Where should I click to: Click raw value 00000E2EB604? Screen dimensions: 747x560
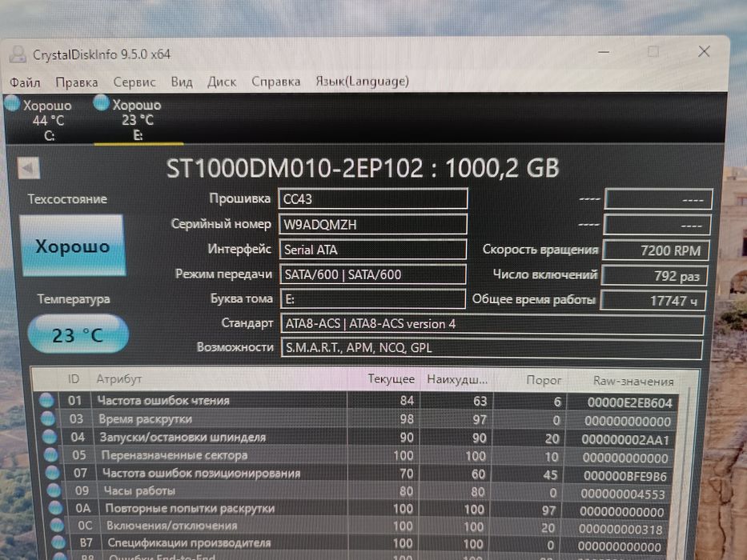pyautogui.click(x=629, y=403)
